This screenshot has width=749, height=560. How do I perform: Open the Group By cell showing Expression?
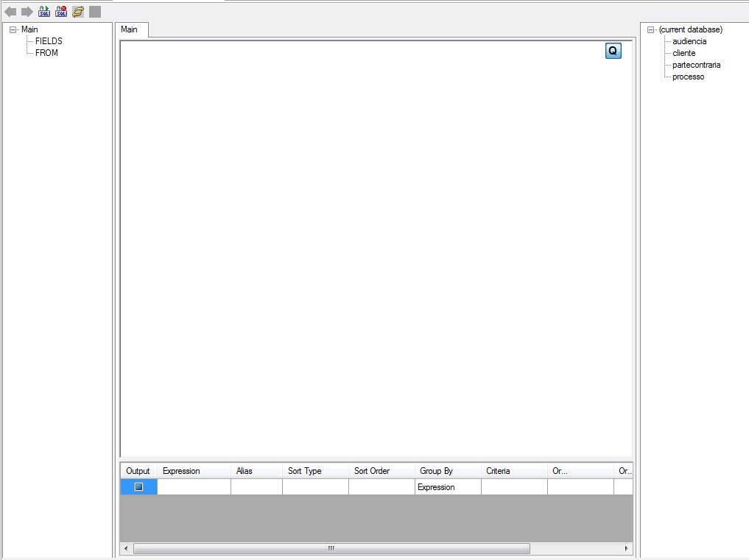click(x=447, y=487)
